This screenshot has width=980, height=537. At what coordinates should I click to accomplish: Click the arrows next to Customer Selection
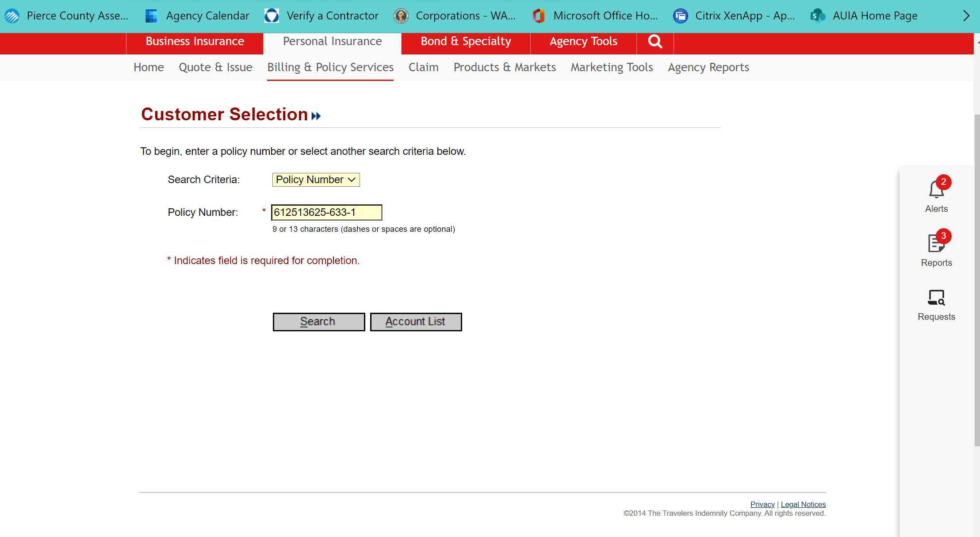tap(316, 115)
